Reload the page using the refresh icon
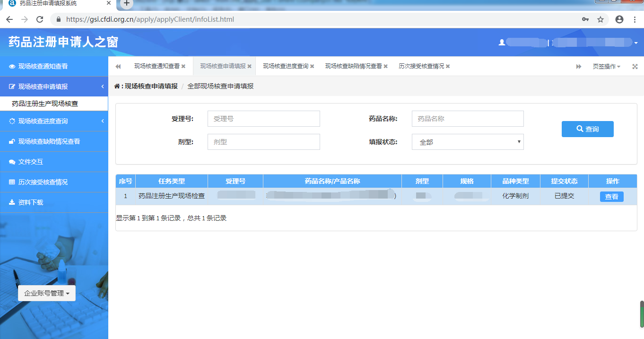The height and width of the screenshot is (339, 644). [40, 19]
